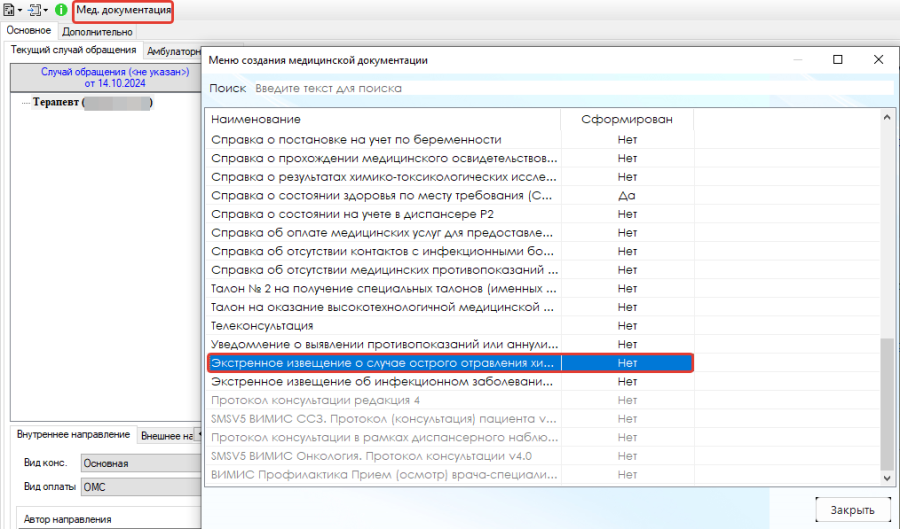Click the Сформирован column header
The image size is (900, 529).
tap(627, 119)
